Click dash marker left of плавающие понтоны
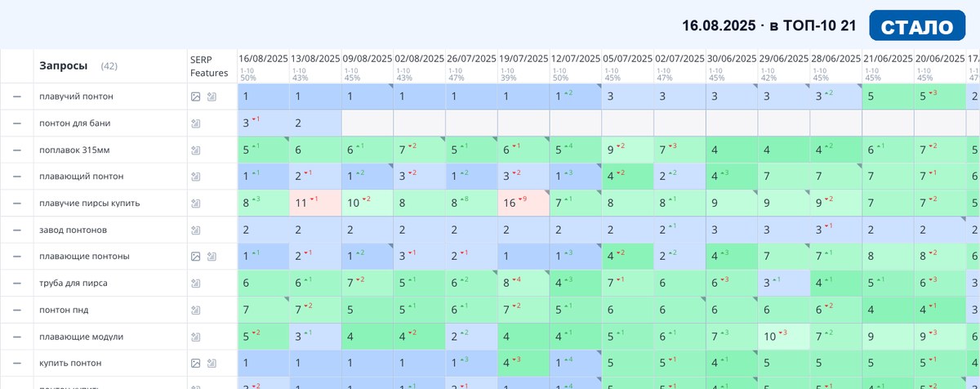The height and width of the screenshot is (389, 980). 16,256
